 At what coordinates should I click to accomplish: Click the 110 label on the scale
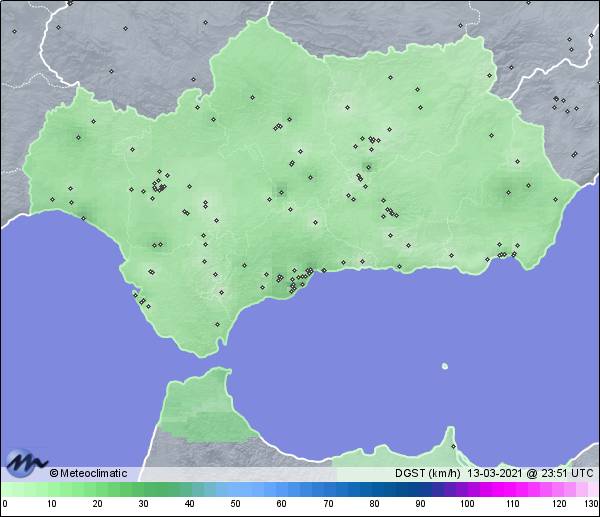coord(513,504)
